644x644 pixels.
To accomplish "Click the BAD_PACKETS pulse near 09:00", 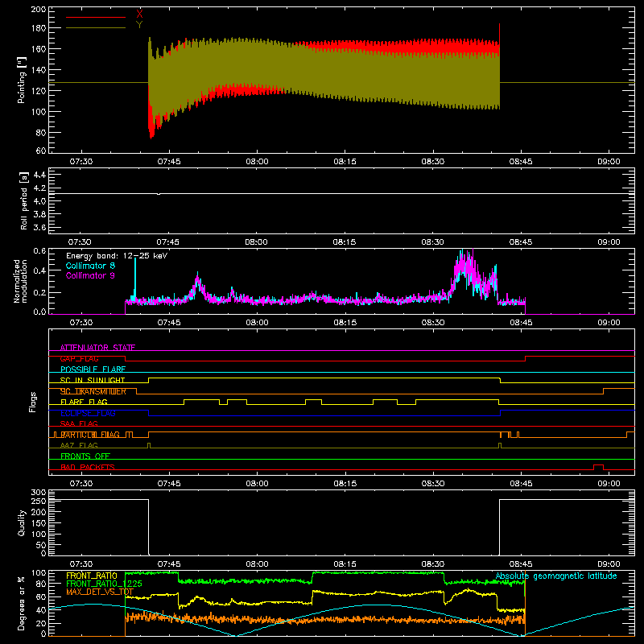I will (x=598, y=467).
